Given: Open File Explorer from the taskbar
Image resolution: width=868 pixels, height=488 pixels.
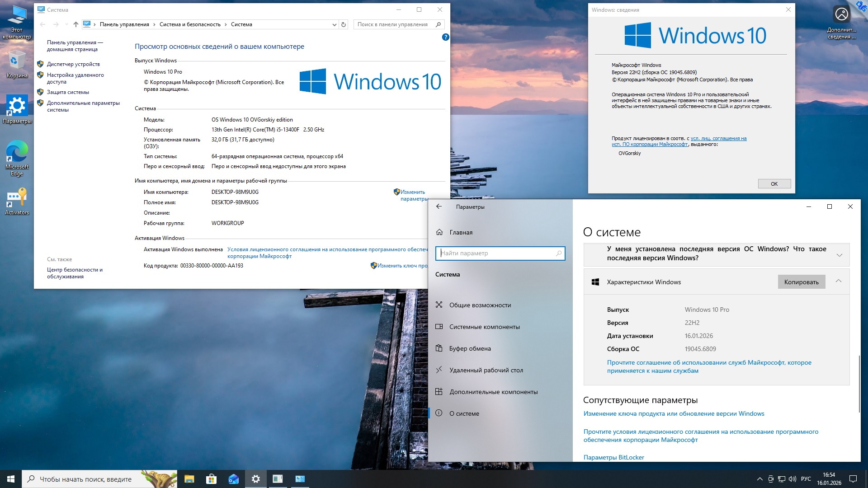Looking at the screenshot, I should (189, 479).
